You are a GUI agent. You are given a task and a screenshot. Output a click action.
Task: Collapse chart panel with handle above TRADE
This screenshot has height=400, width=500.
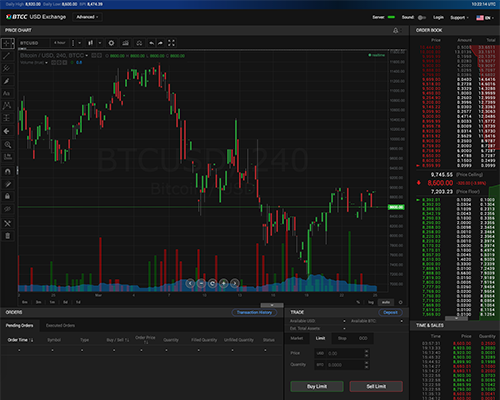(272, 305)
